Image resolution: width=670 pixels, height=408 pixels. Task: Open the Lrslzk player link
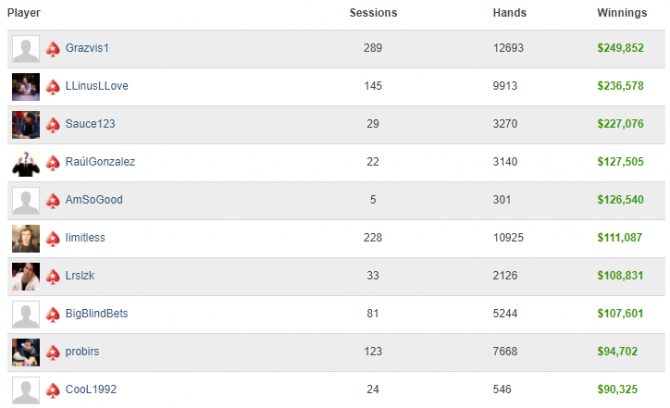(80, 276)
